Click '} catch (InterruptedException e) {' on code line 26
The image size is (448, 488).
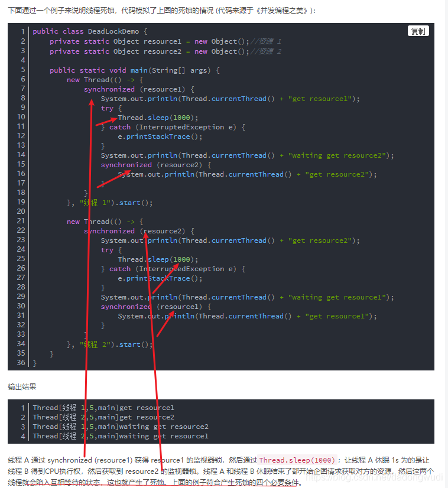point(173,269)
